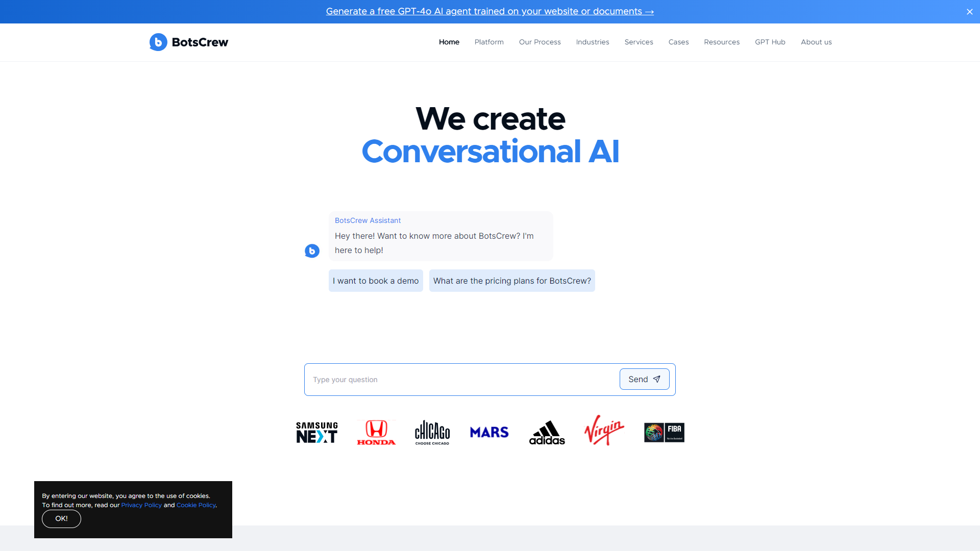Click the BotsCrew assistant avatar icon
This screenshot has width=980, height=551.
(x=312, y=251)
